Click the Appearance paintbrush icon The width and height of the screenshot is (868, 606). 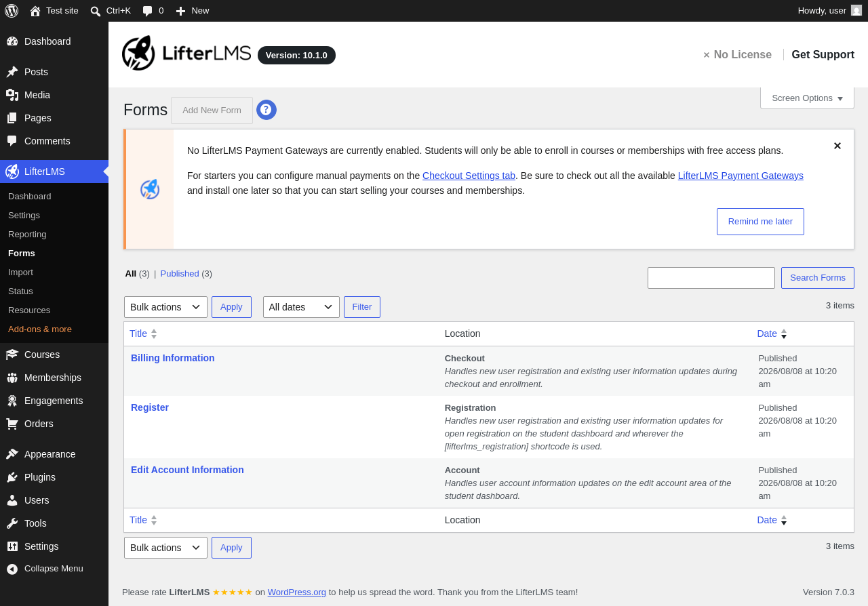click(12, 454)
